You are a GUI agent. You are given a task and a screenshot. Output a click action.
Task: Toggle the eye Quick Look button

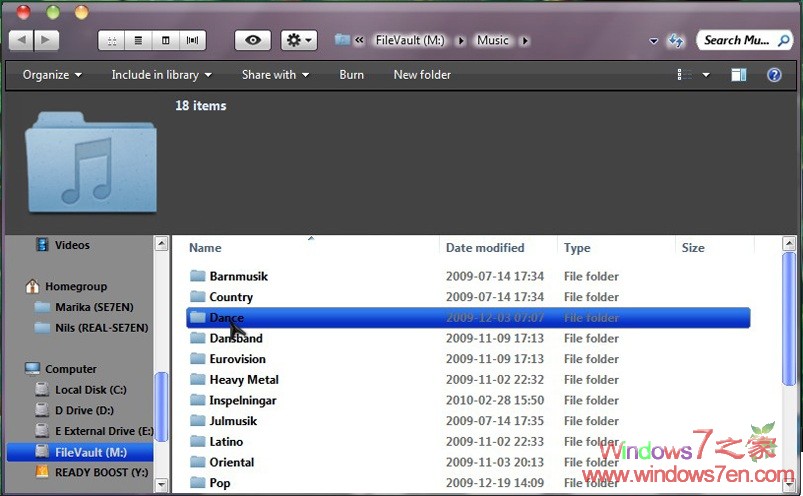252,40
